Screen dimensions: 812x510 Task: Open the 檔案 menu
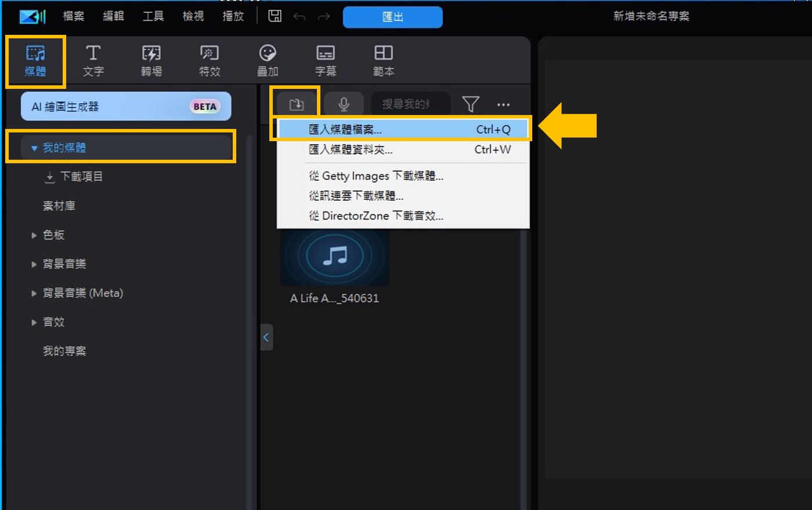(73, 16)
